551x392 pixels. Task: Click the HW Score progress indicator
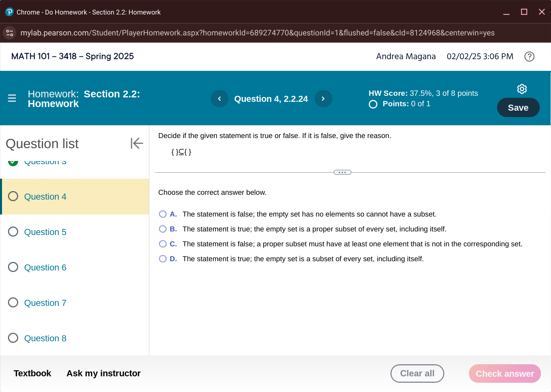point(423,93)
